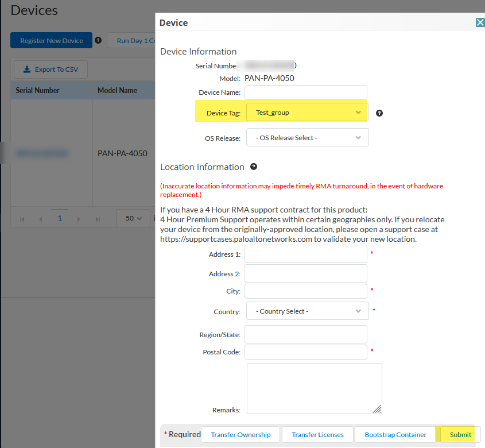485x448 pixels.
Task: Click into the Remarks text area
Action: click(x=314, y=388)
